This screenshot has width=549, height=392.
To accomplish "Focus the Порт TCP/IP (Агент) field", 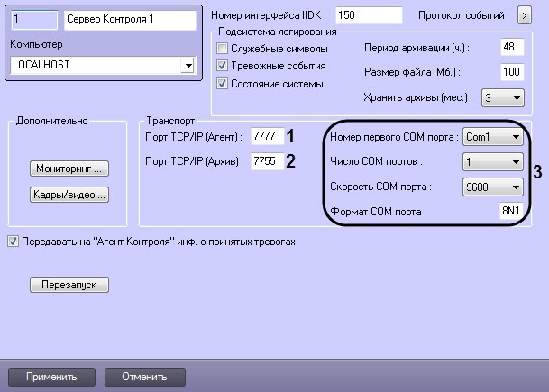I will click(x=267, y=137).
